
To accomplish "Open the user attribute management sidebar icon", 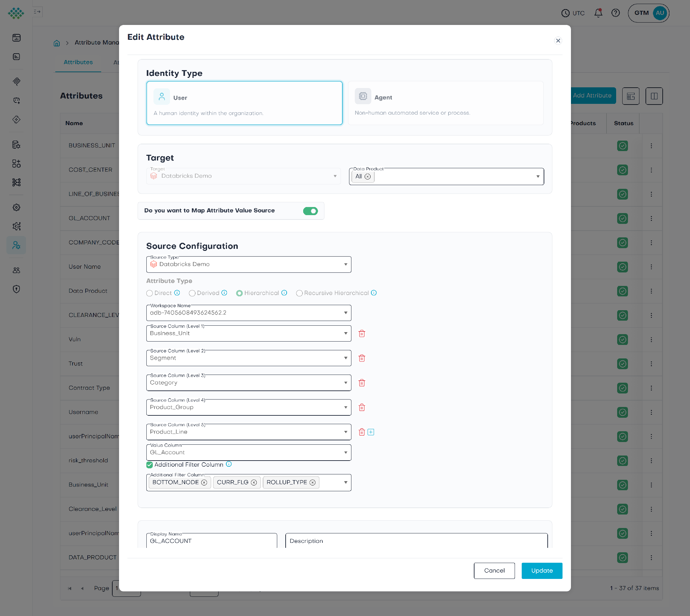I will 16,245.
